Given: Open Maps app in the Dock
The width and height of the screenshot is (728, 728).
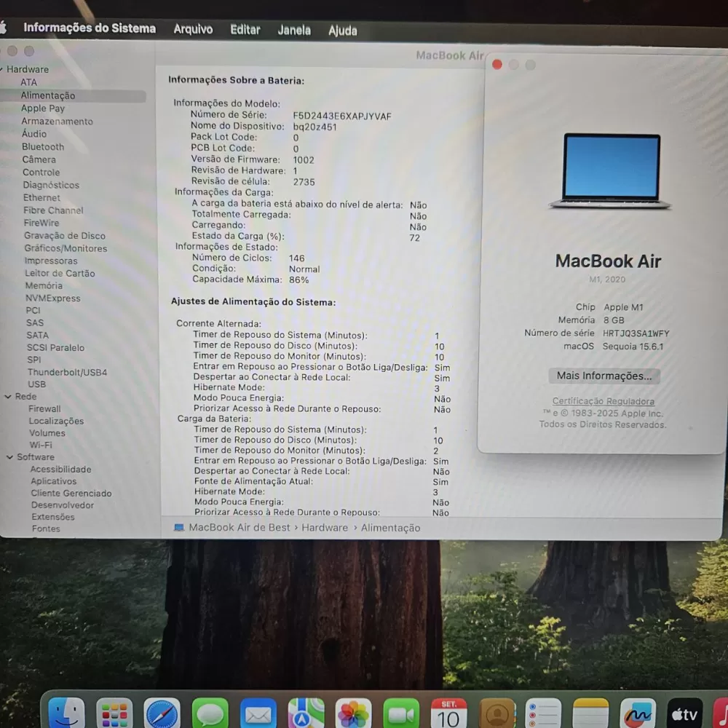Looking at the screenshot, I should 306,713.
